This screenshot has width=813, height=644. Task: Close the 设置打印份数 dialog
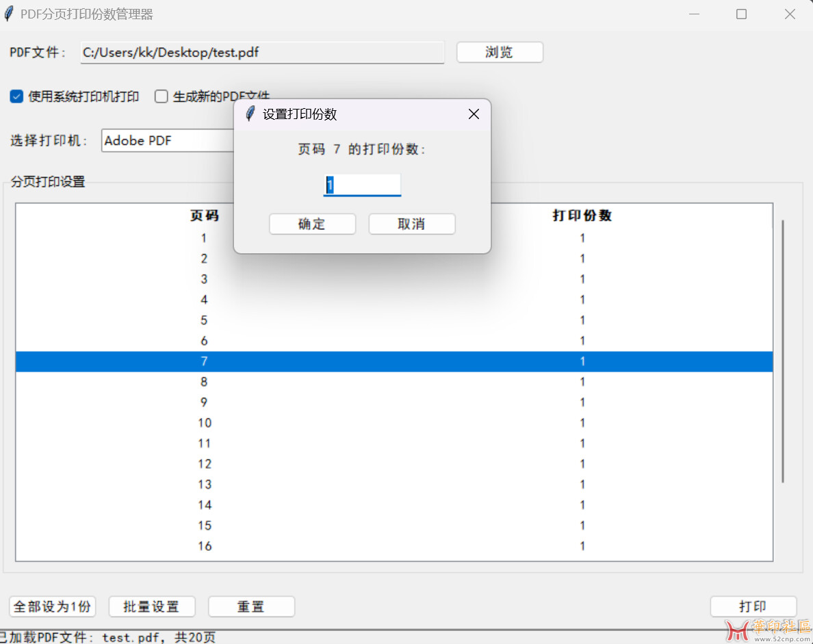pyautogui.click(x=474, y=114)
